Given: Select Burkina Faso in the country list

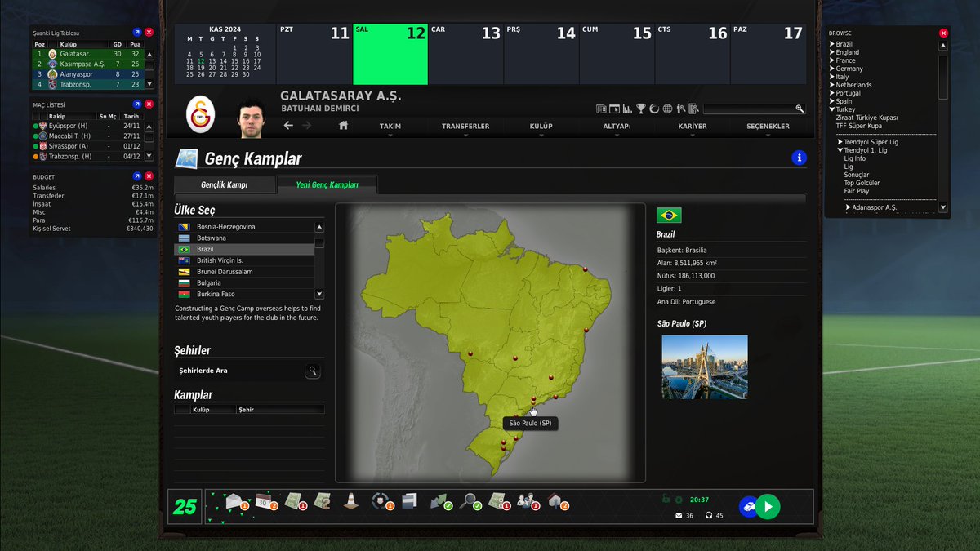Looking at the screenshot, I should click(244, 294).
